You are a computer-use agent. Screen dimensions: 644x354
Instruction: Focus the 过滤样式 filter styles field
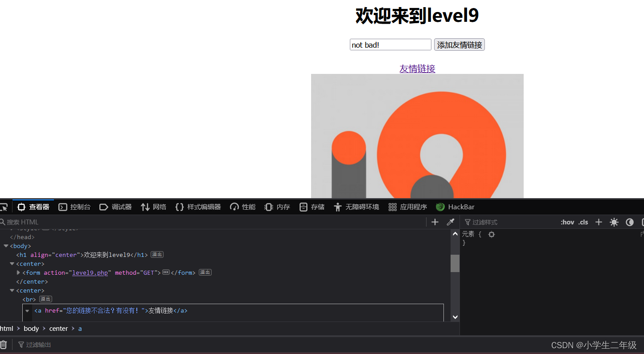click(x=508, y=222)
